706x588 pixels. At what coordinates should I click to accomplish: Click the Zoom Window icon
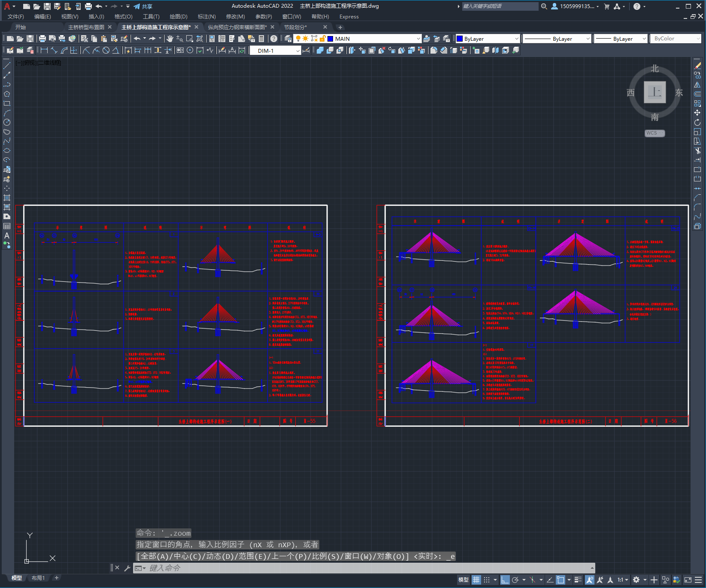pyautogui.click(x=190, y=39)
